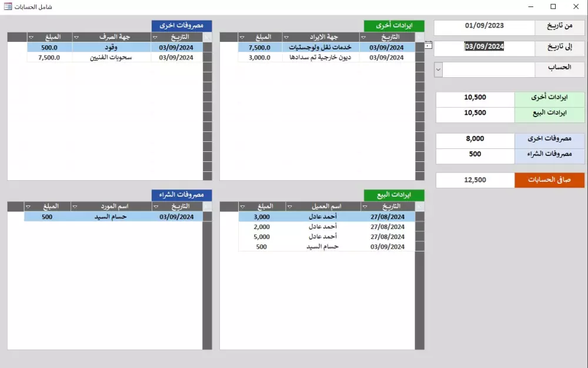Open the date picker beside إلى تاريخ field

coord(428,45)
